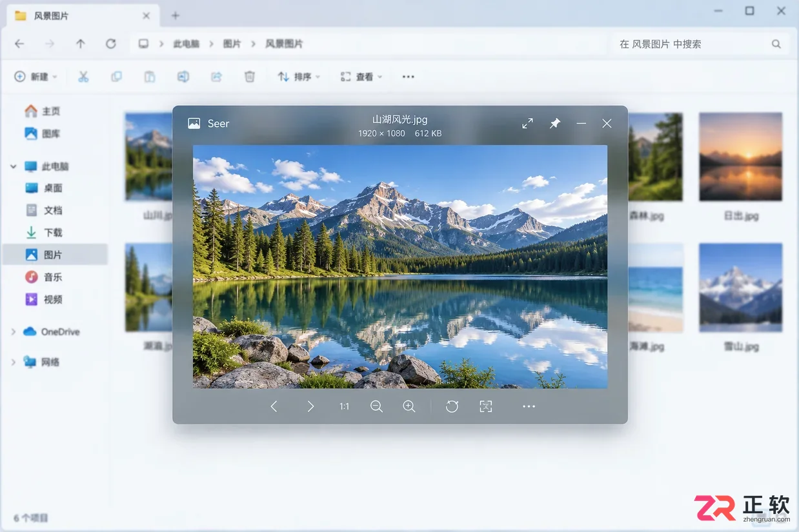Expand the OneDrive tree node
Viewport: 799px width, 532px height.
tap(13, 332)
